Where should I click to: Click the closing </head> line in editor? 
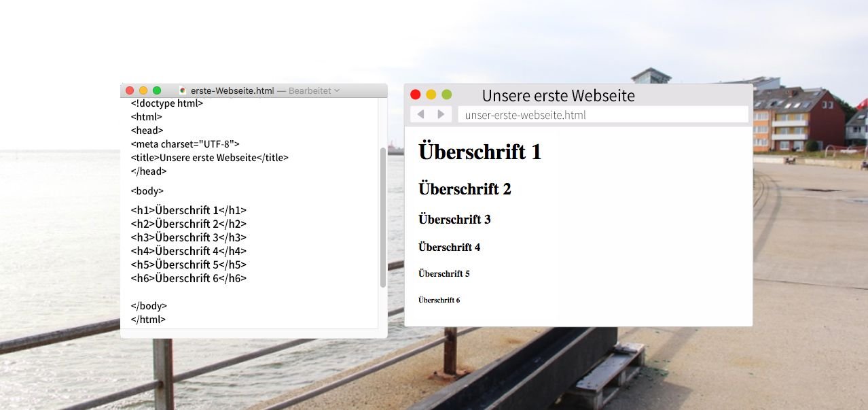[149, 171]
